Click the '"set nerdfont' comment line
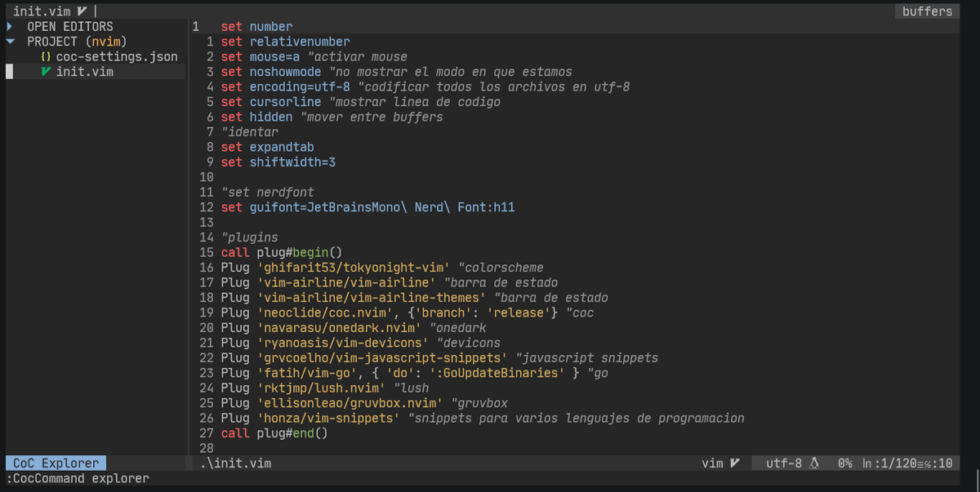The width and height of the screenshot is (980, 492). 267,193
